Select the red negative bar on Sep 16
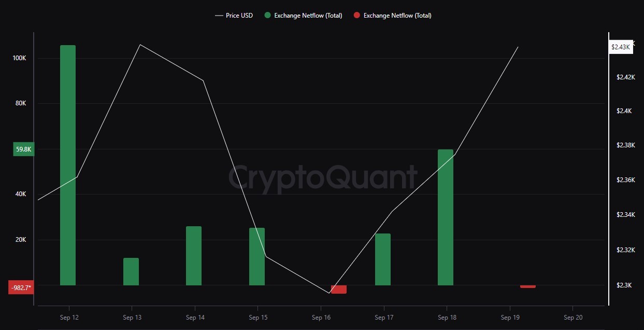The width and height of the screenshot is (644, 330). click(339, 289)
